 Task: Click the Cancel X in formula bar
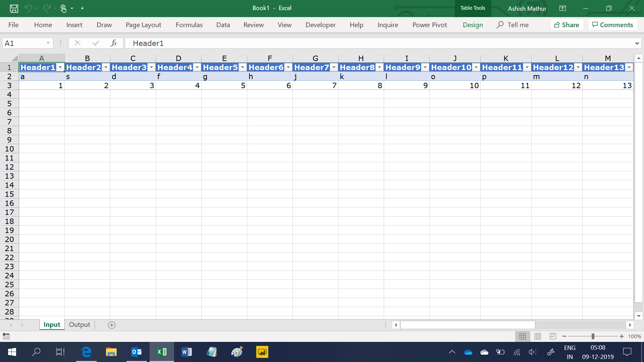click(x=77, y=43)
